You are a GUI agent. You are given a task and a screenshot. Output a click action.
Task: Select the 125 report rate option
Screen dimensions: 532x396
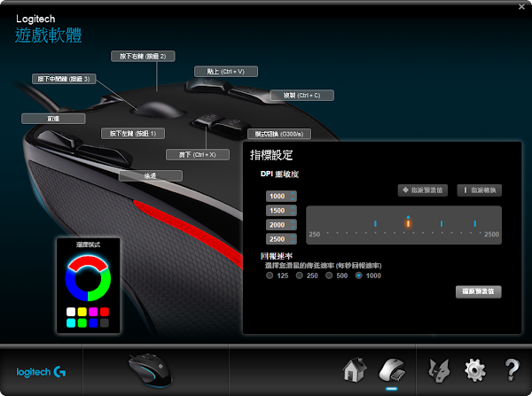270,276
